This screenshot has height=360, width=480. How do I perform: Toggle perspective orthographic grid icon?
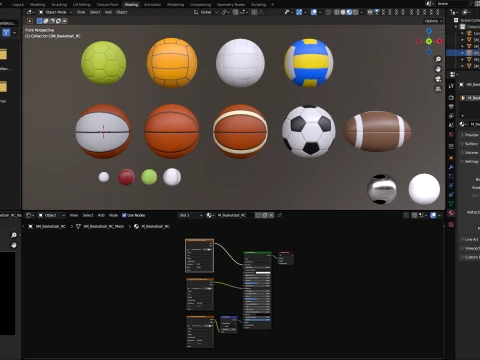point(438,89)
